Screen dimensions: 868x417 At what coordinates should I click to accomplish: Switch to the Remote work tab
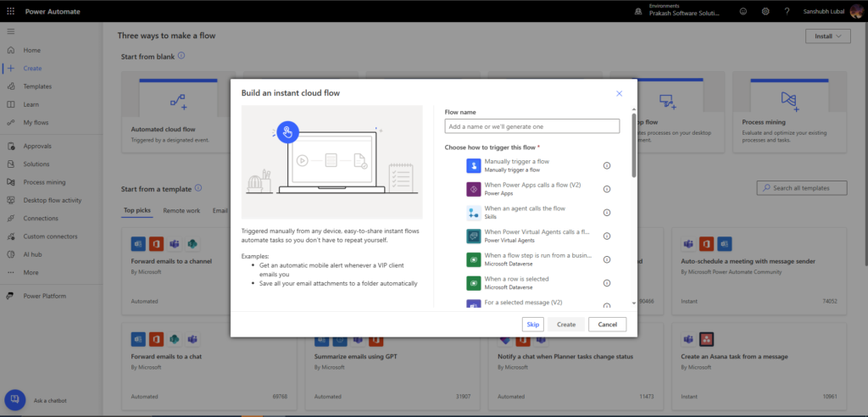(x=181, y=211)
